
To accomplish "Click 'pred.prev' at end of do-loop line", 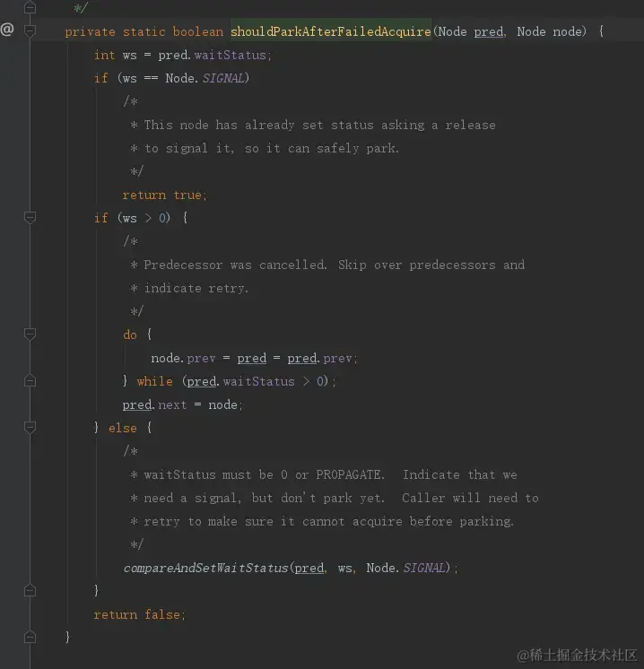I will (320, 358).
